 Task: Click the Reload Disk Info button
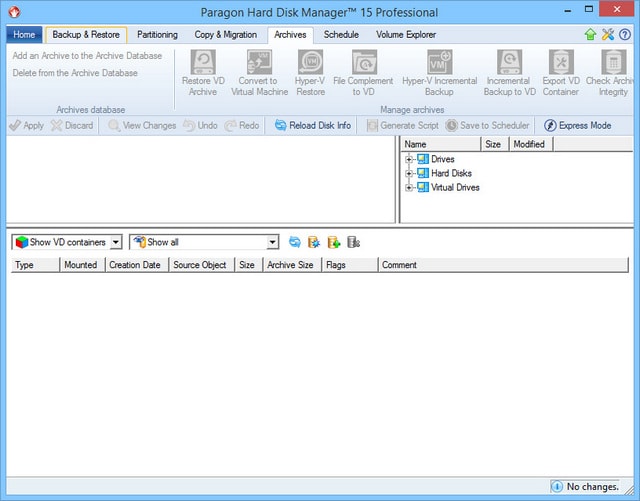313,126
